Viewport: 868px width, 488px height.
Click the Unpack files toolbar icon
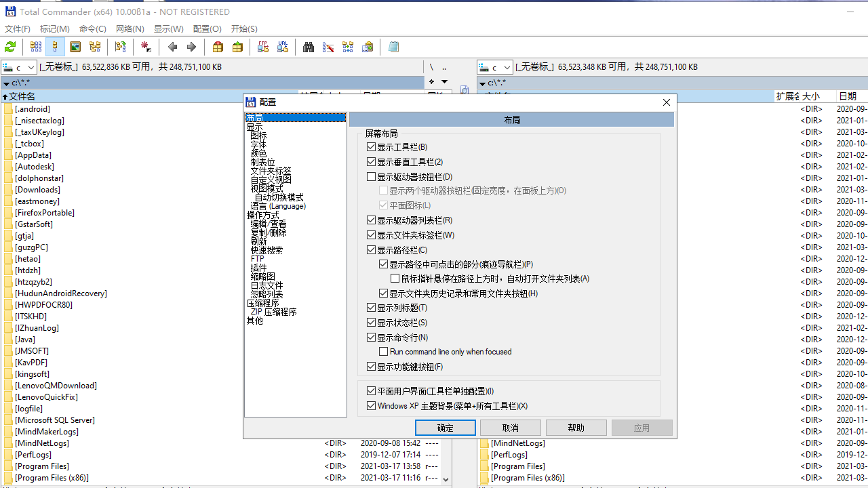(x=237, y=47)
